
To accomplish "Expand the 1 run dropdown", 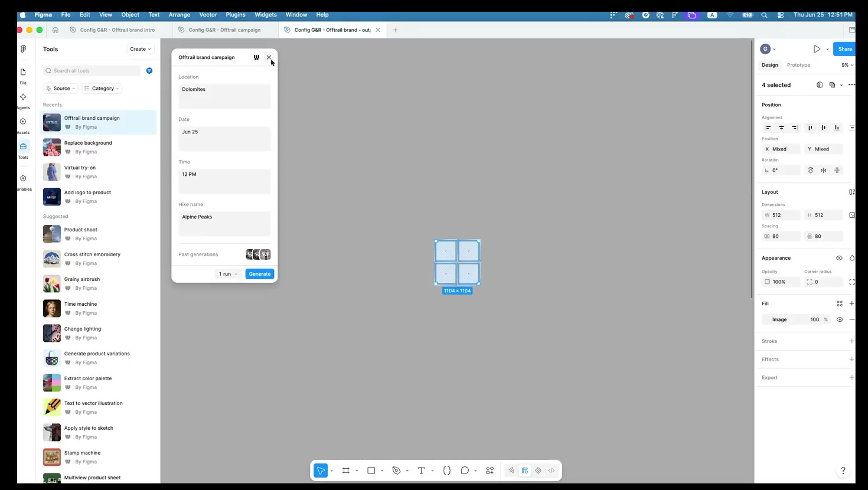I will [228, 274].
